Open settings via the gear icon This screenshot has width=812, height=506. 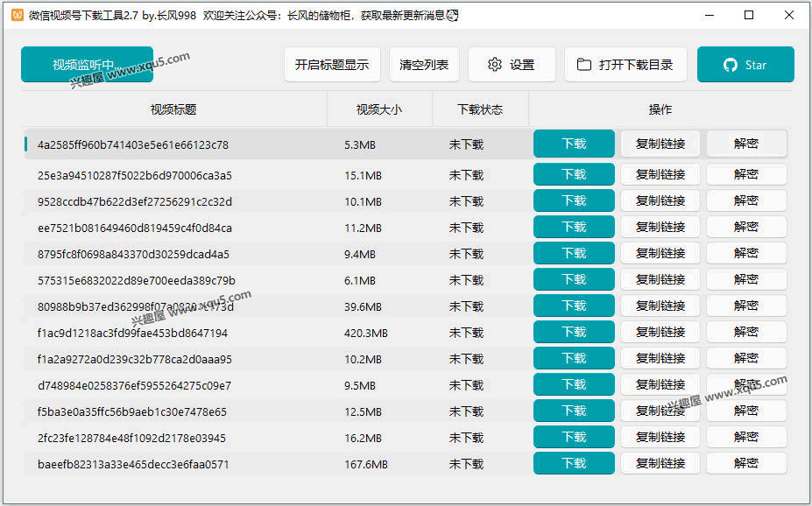[x=495, y=65]
